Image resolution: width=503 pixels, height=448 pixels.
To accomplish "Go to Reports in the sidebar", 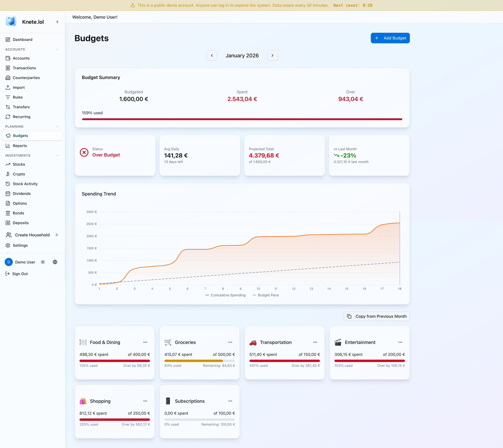I will pyautogui.click(x=20, y=146).
